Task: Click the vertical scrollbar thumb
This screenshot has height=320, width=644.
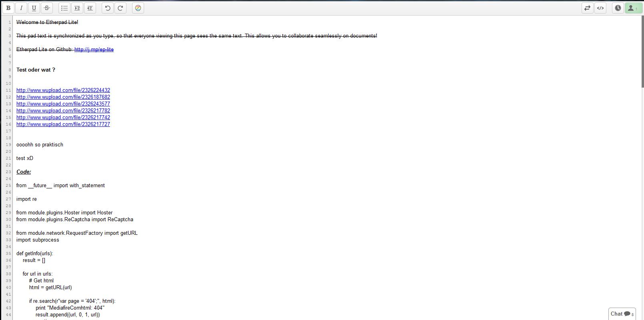Action: 642,52
